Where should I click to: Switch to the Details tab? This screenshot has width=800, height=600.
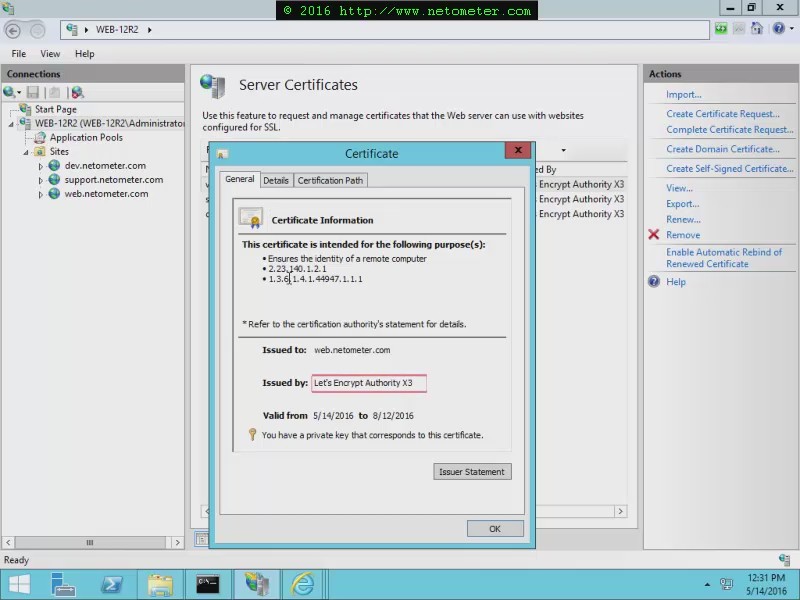click(276, 180)
